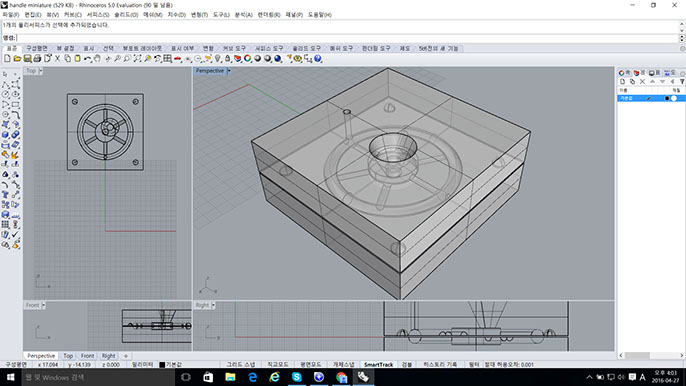Add a viewport tab with plus button
686x386 pixels.
[126, 356]
